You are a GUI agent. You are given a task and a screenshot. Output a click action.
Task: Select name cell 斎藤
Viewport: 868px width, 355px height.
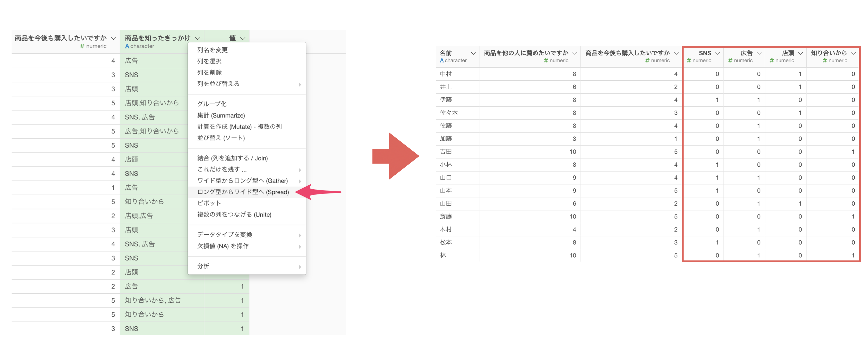click(x=445, y=216)
